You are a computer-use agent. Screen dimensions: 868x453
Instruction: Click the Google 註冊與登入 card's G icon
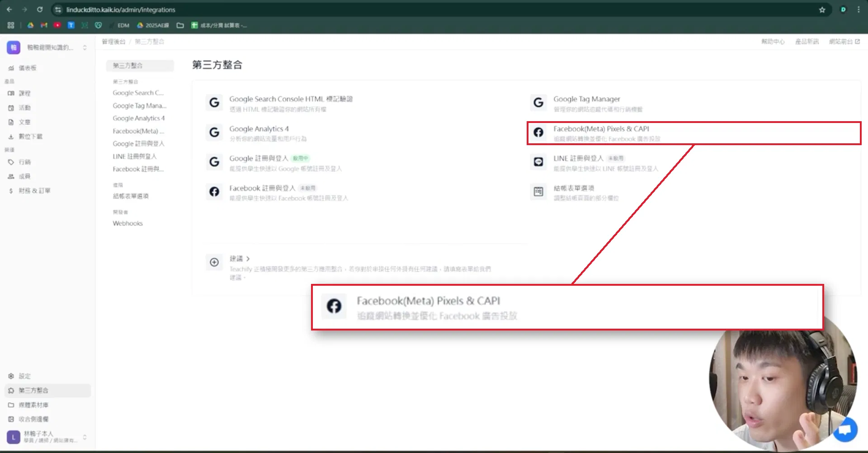coord(214,162)
